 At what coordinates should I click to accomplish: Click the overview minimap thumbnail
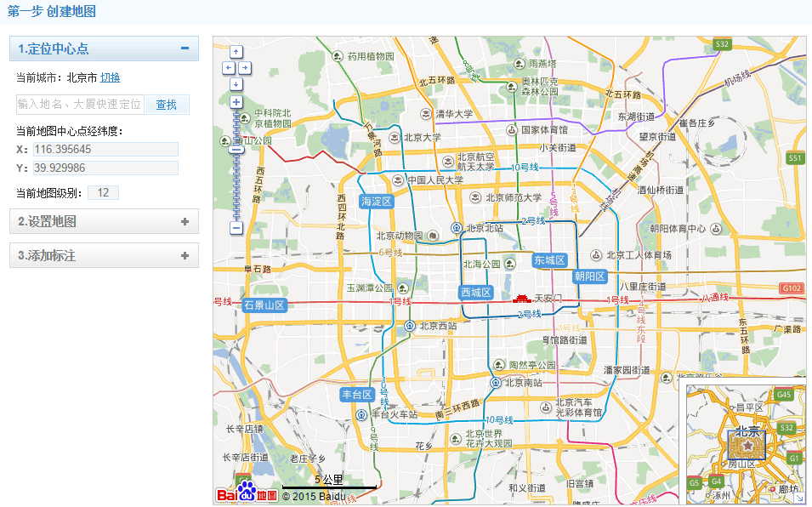coord(746,442)
